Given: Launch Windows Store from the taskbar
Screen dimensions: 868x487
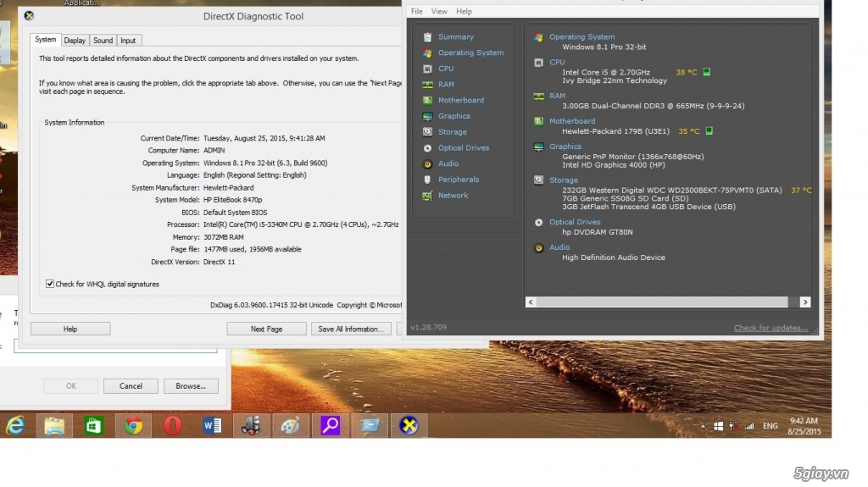Looking at the screenshot, I should tap(93, 425).
